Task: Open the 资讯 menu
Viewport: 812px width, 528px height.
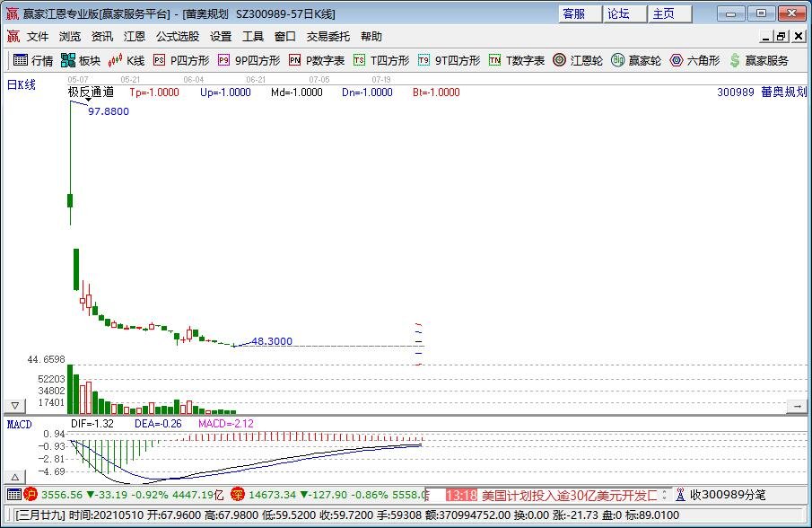Action: 101,36
